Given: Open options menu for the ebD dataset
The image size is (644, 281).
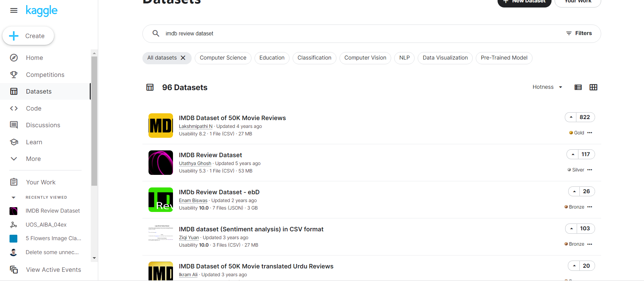Looking at the screenshot, I should 590,207.
